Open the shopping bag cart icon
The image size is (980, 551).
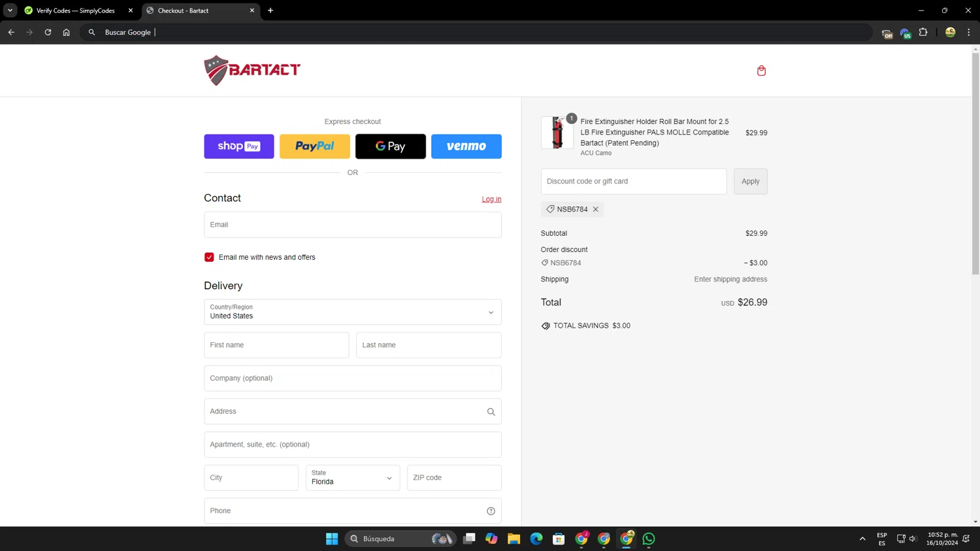[x=761, y=71]
